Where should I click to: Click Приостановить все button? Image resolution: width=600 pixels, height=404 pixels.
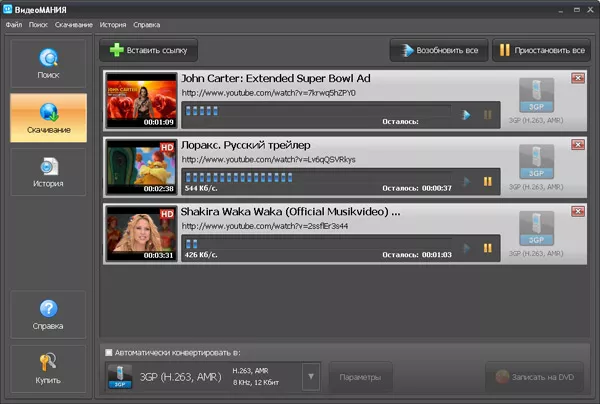(540, 49)
